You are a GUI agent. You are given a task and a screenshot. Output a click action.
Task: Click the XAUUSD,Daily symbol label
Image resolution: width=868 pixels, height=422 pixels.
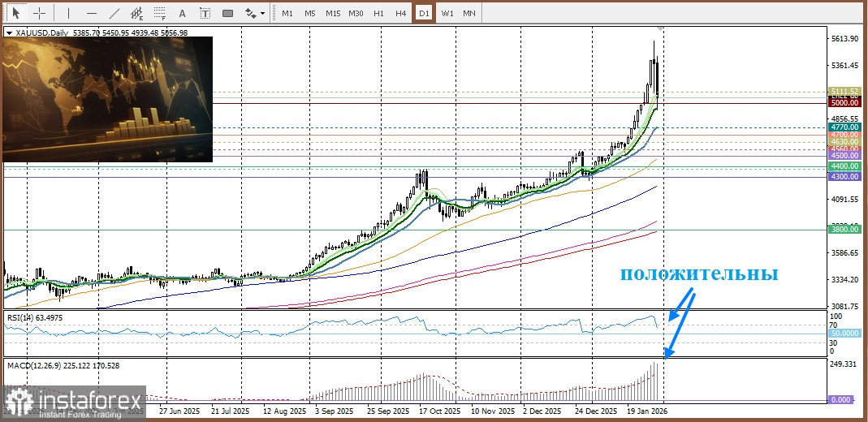click(42, 33)
